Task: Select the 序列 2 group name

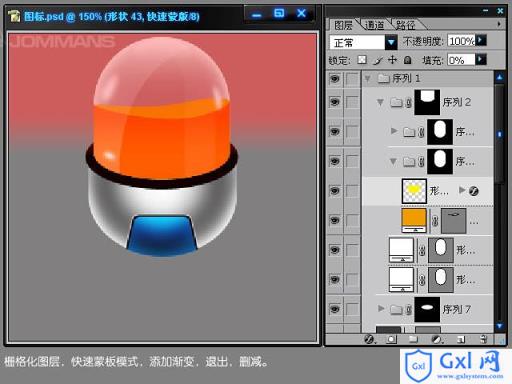Action: (x=457, y=102)
